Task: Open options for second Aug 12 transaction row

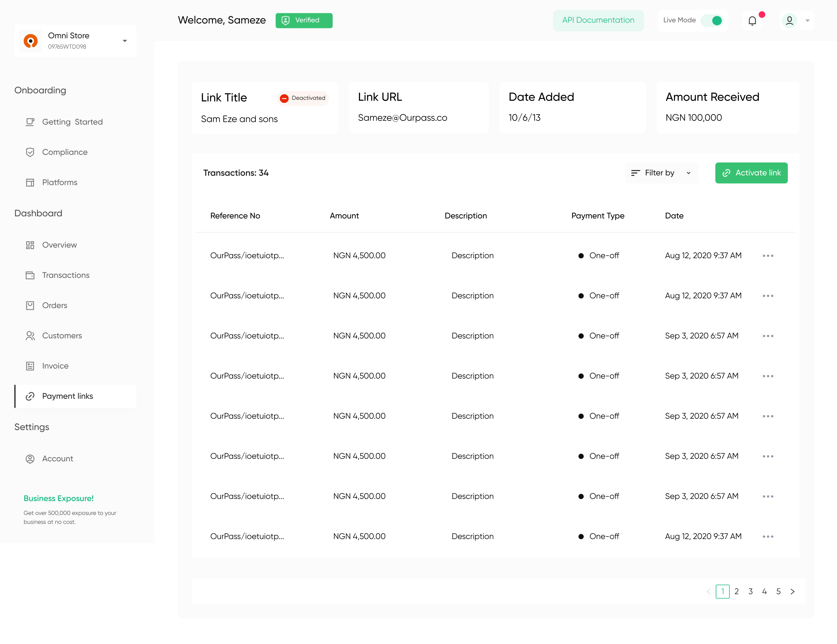Action: point(768,296)
